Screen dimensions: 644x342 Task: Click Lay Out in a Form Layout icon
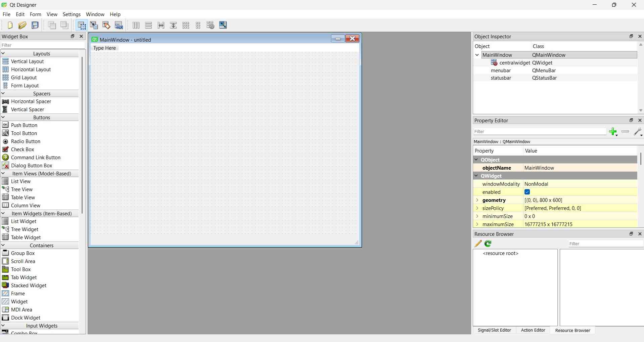click(198, 25)
